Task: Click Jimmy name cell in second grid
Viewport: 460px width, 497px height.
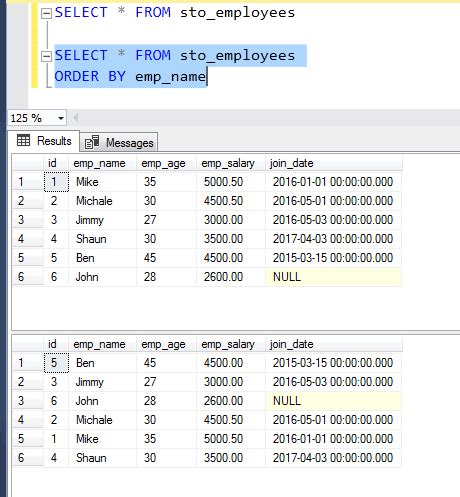Action: click(x=102, y=382)
